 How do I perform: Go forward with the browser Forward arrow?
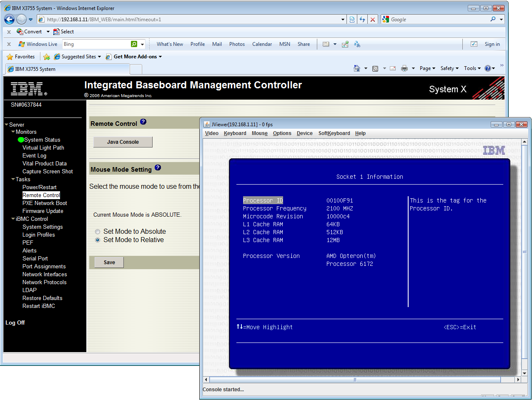[21, 19]
